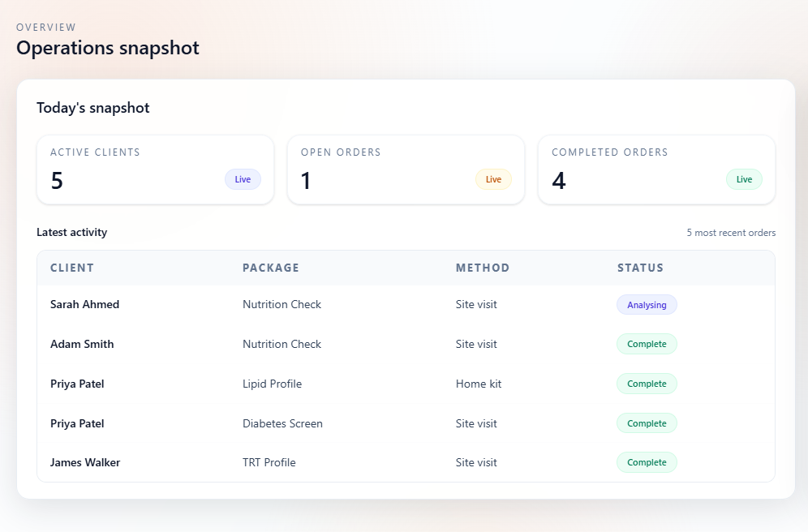Image resolution: width=808 pixels, height=532 pixels.
Task: Click the Operations snapshot heading
Action: click(x=108, y=48)
